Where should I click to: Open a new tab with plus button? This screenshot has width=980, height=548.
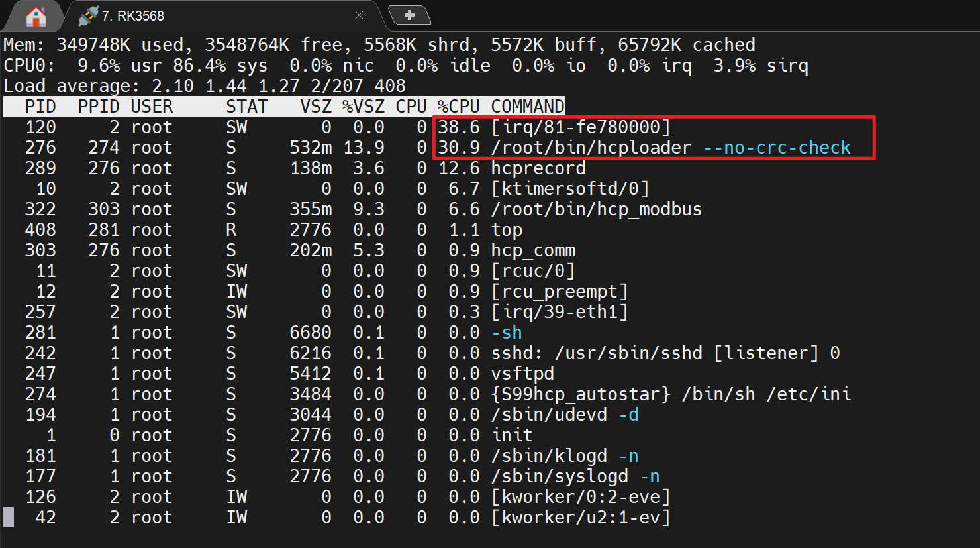[x=409, y=15]
